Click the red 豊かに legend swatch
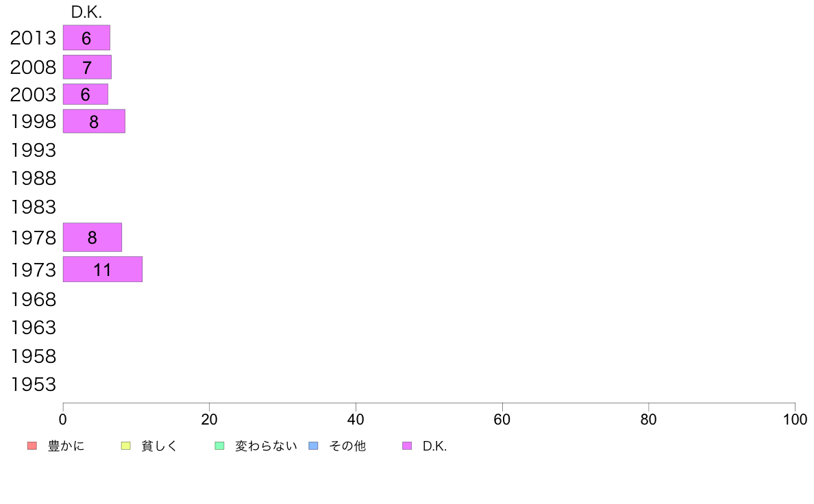 (32, 446)
